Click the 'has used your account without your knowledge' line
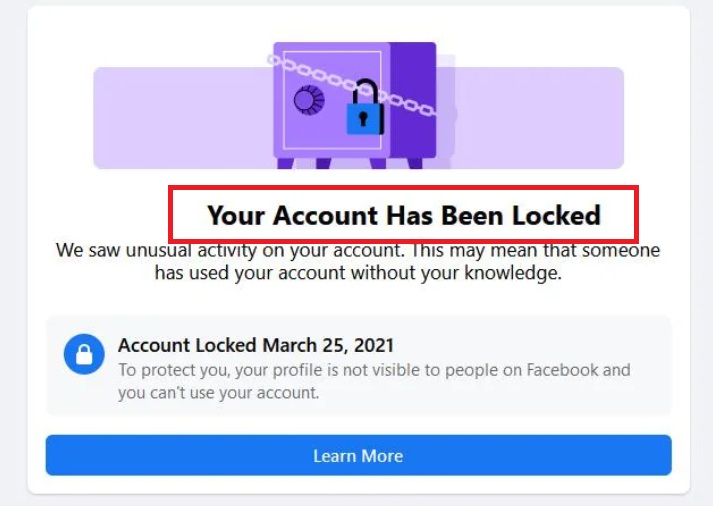 (358, 272)
